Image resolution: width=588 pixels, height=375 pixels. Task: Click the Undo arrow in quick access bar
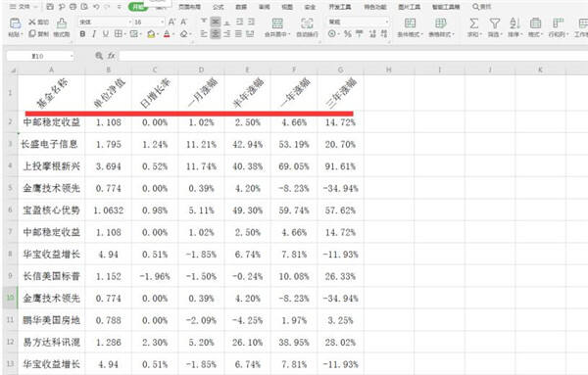click(96, 7)
